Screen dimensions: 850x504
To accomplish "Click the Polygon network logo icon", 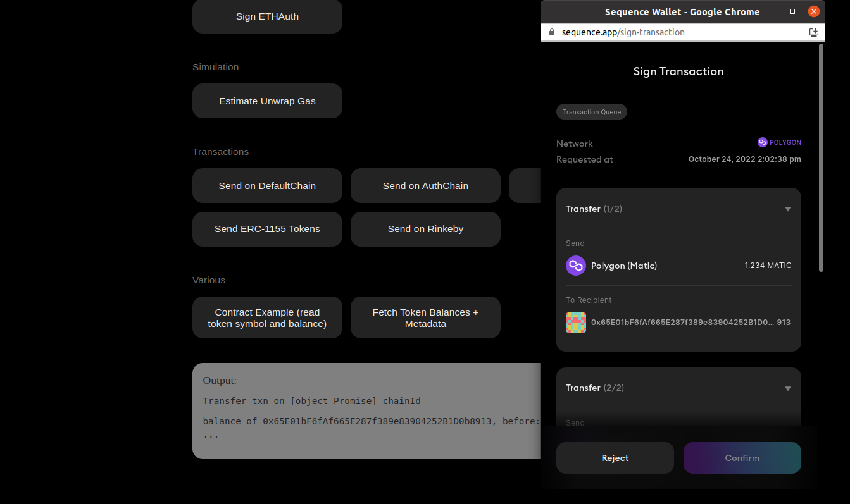I will (763, 142).
